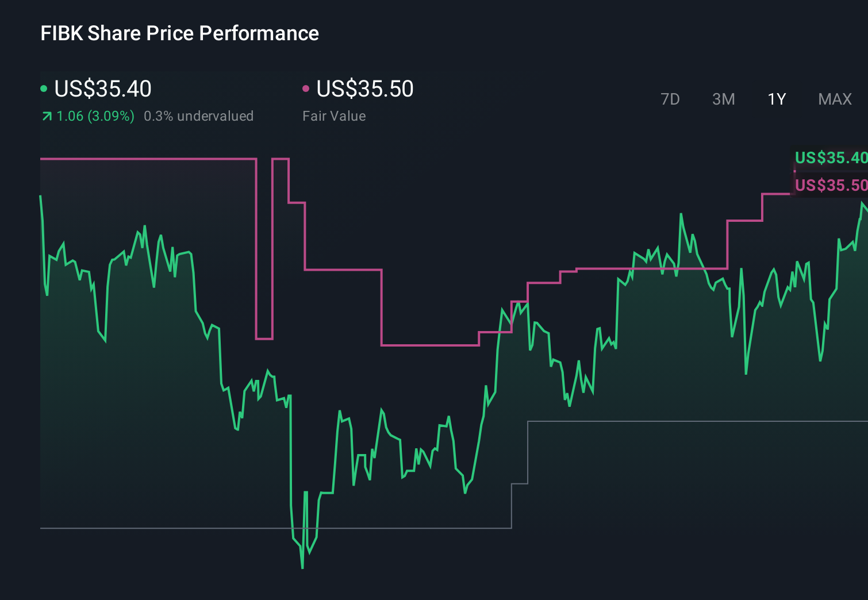Viewport: 868px width, 600px height.
Task: Click pink US$35.50 tag at chart edge
Action: [831, 185]
